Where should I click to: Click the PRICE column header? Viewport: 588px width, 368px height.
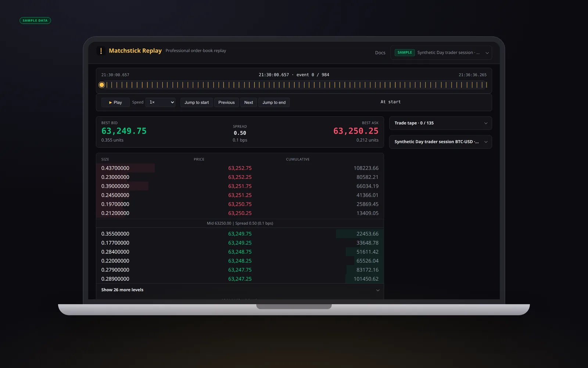tap(199, 159)
